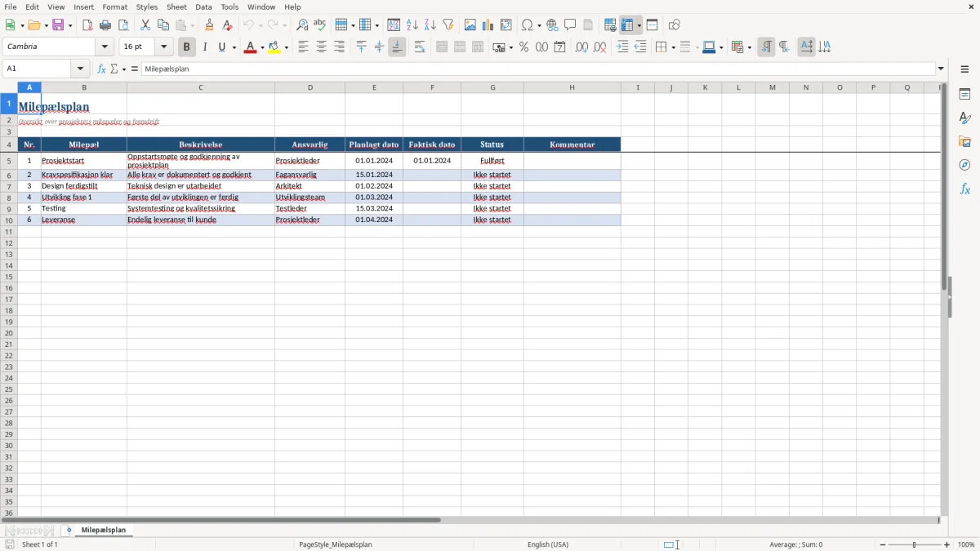Click the Save document icon
Screen dimensions: 980x551
58,25
